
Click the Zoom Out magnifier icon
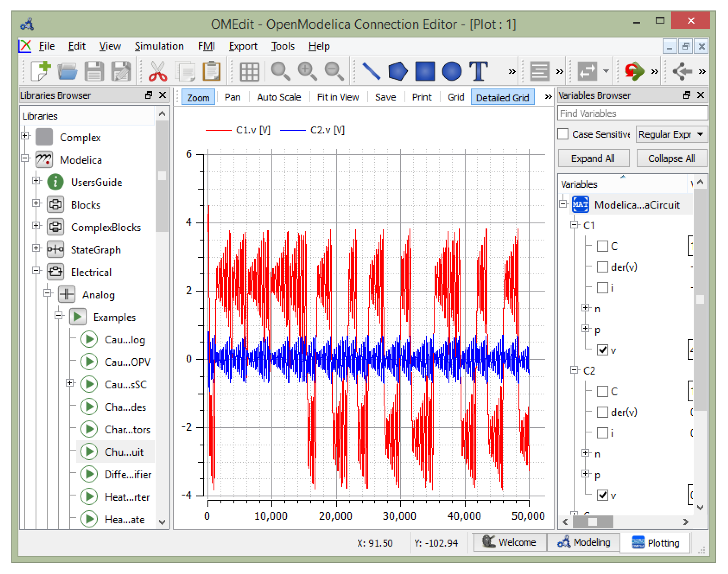(x=335, y=71)
